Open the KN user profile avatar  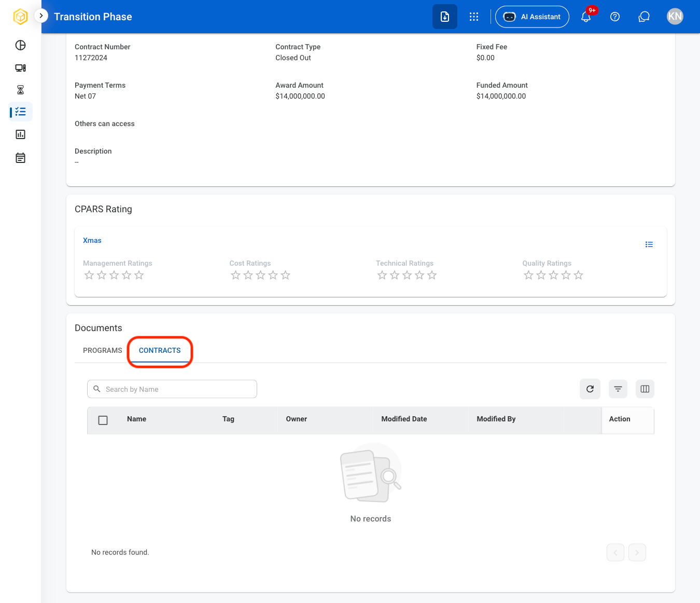[675, 17]
